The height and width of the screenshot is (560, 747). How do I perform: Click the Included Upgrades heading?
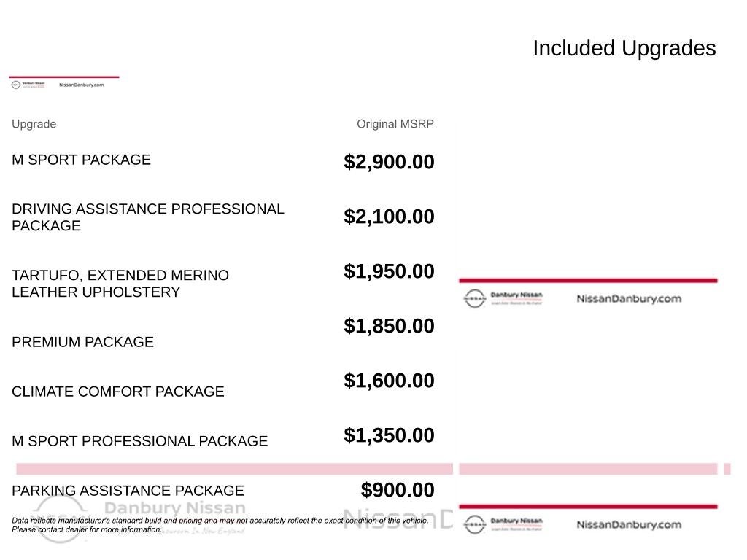[x=624, y=48]
